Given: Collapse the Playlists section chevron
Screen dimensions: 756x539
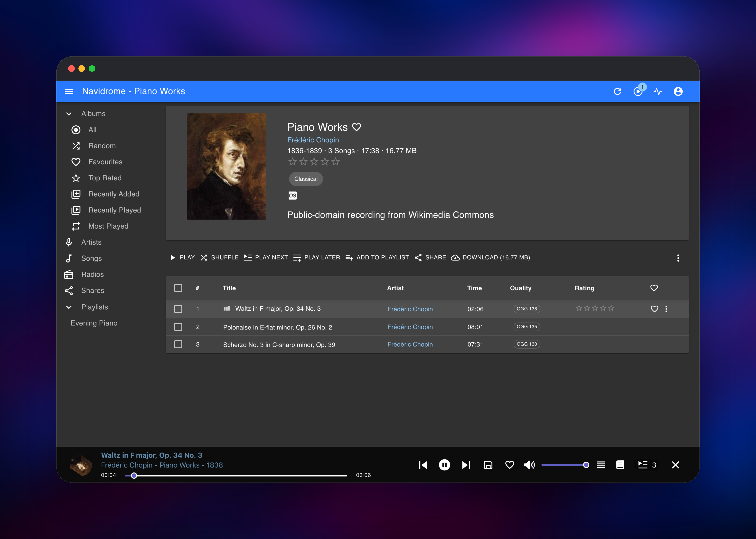Looking at the screenshot, I should [x=69, y=307].
